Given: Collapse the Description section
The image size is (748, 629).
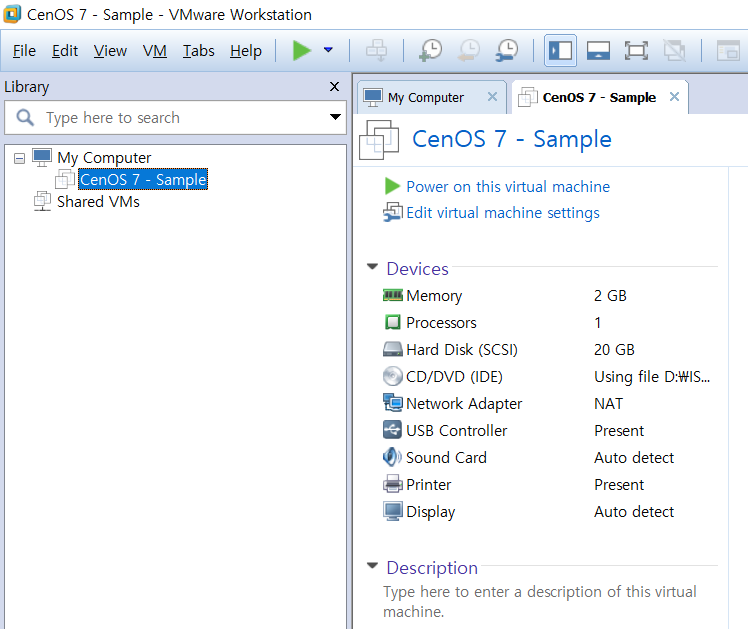Looking at the screenshot, I should click(372, 566).
